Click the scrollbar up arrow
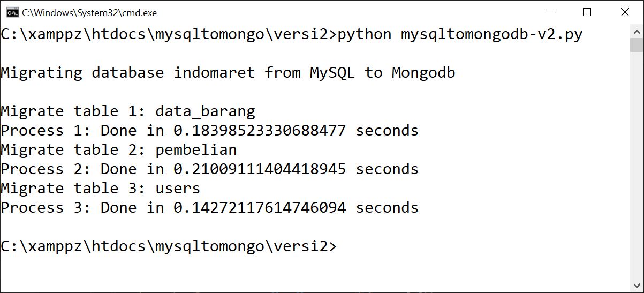The width and height of the screenshot is (644, 293). [x=636, y=31]
